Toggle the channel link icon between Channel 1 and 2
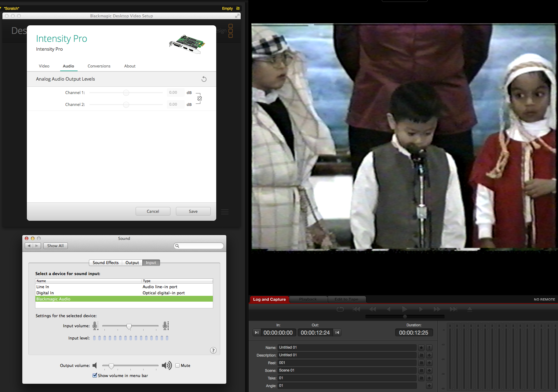 199,98
